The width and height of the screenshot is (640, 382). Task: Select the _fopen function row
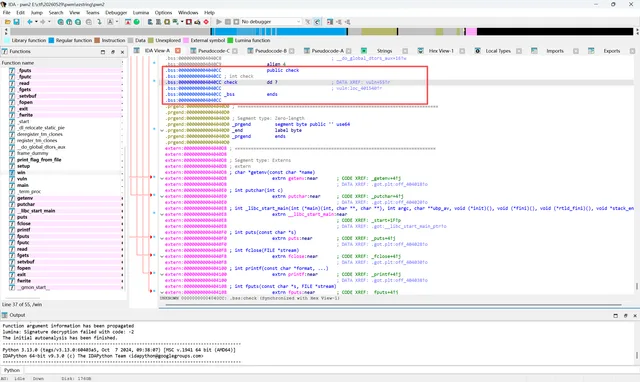(65, 102)
